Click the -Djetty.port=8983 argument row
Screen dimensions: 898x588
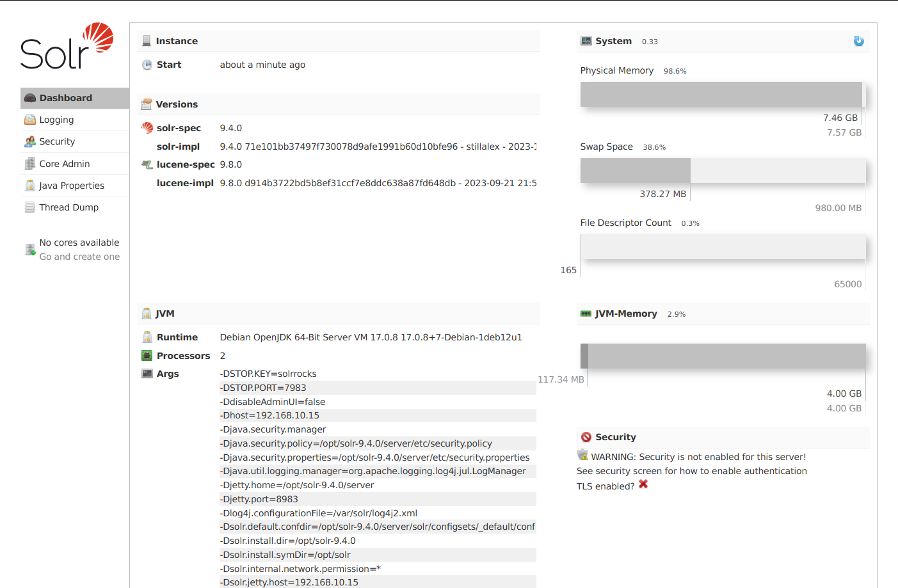378,499
